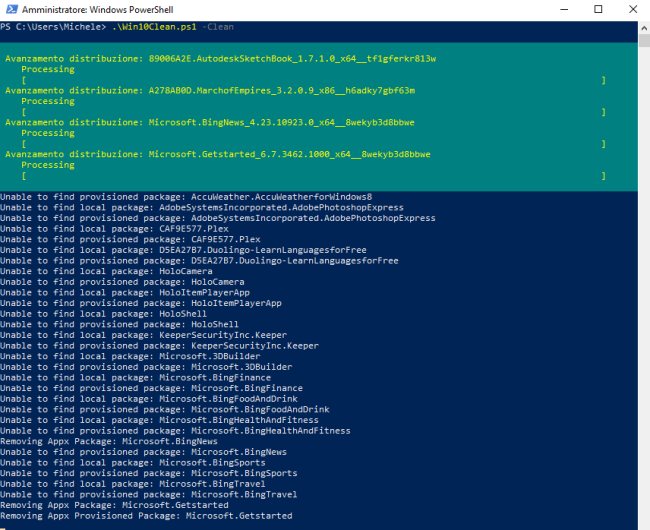Click local package Microsoft.3DBuilder line
The height and width of the screenshot is (530, 650).
130,356
